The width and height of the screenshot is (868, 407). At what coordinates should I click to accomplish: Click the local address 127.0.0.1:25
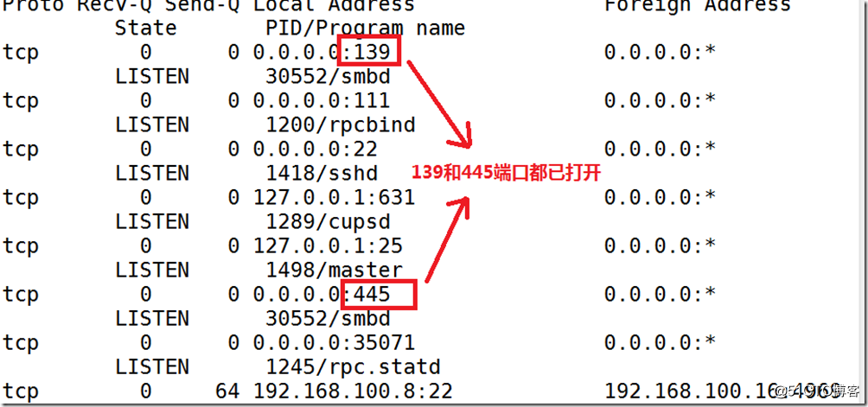328,245
